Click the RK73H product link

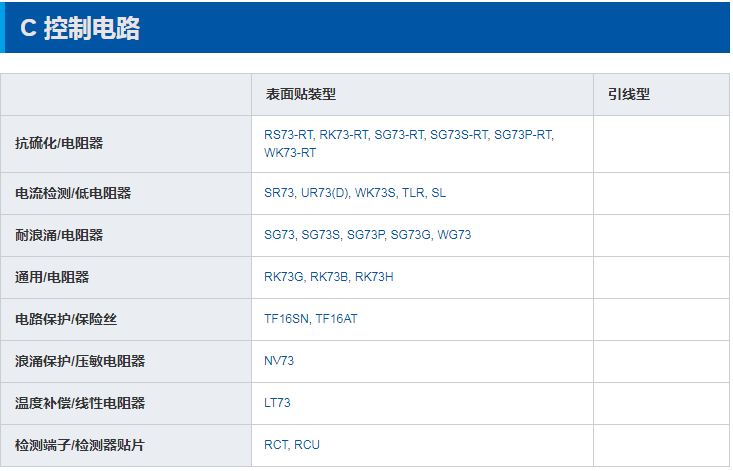[x=374, y=277]
